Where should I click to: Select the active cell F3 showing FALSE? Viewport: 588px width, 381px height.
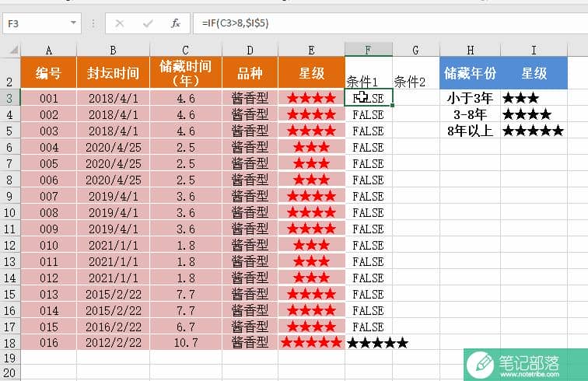pos(369,98)
